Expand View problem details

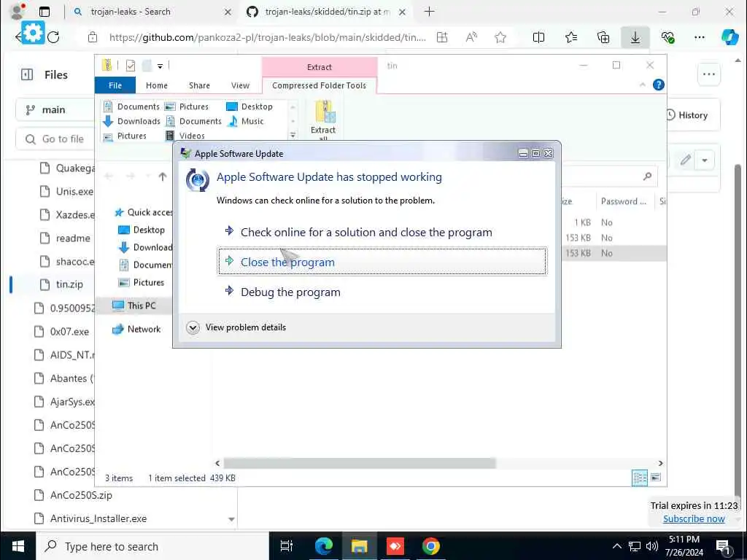(236, 327)
